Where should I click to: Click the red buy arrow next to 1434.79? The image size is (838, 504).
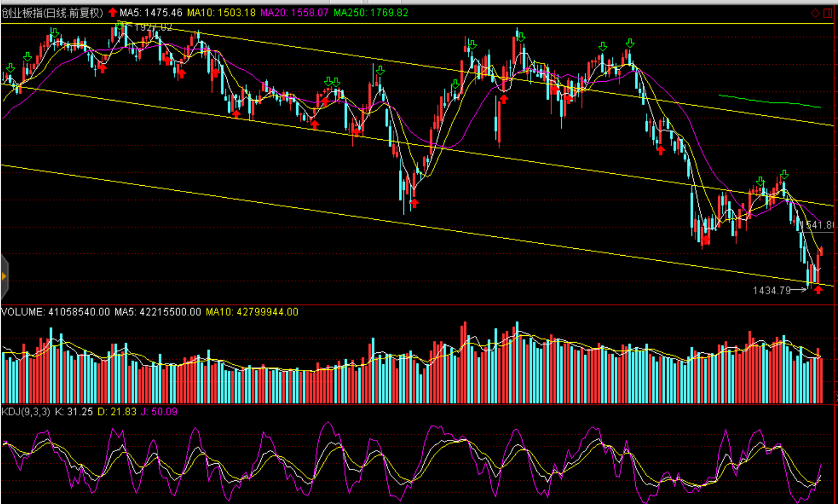tap(818, 290)
